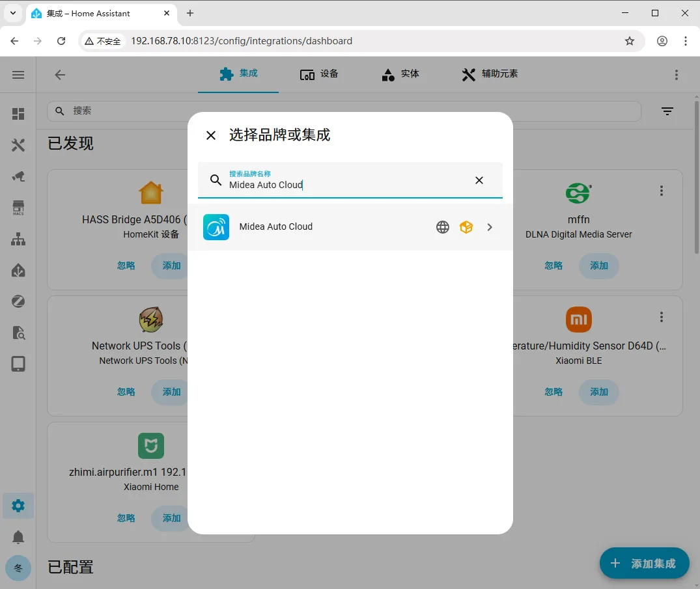Viewport: 700px width, 589px height.
Task: Open the surveillance camera sidebar icon
Action: coord(18,176)
